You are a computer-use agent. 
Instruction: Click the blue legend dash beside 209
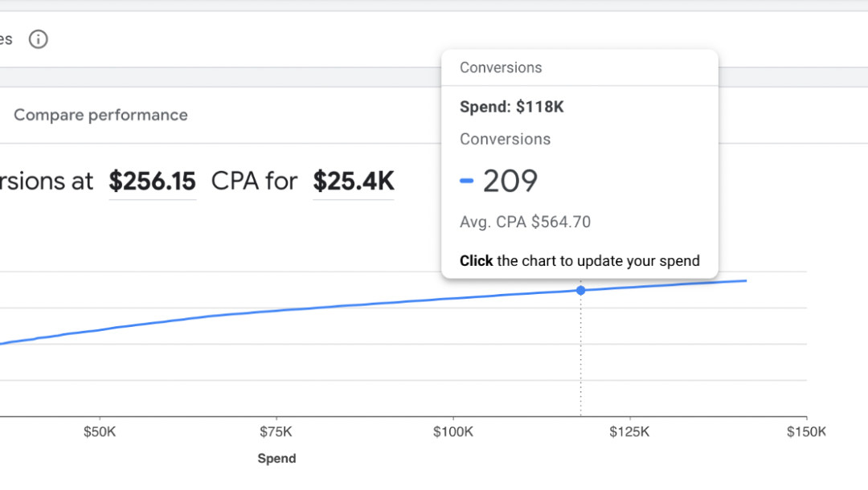(466, 182)
